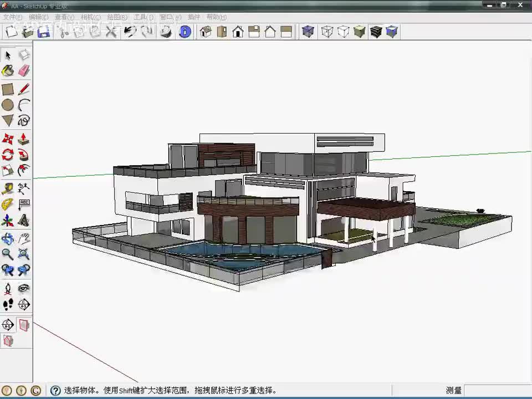Pick the Freehand scribble tool
The width and height of the screenshot is (532, 399).
pyautogui.click(x=24, y=120)
